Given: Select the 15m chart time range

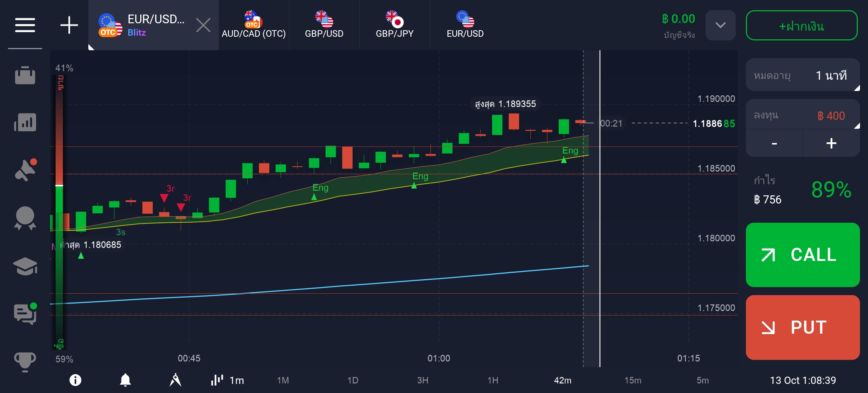Looking at the screenshot, I should click(x=632, y=380).
